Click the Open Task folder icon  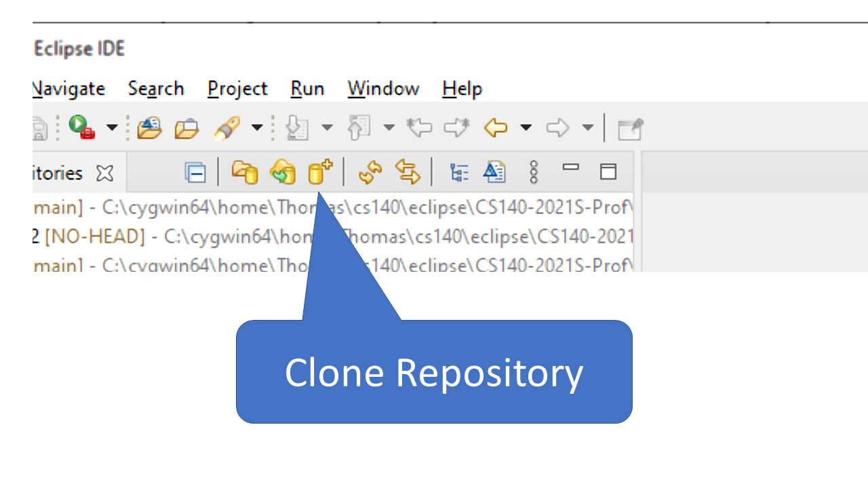[186, 127]
